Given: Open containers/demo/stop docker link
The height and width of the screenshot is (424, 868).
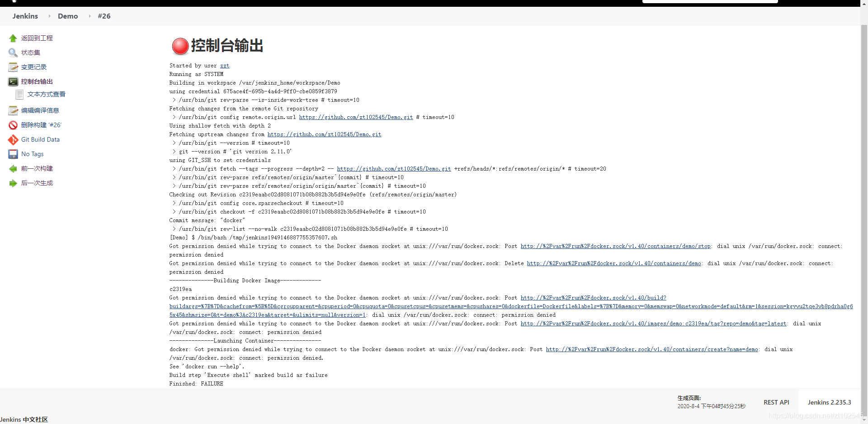Looking at the screenshot, I should (616, 246).
